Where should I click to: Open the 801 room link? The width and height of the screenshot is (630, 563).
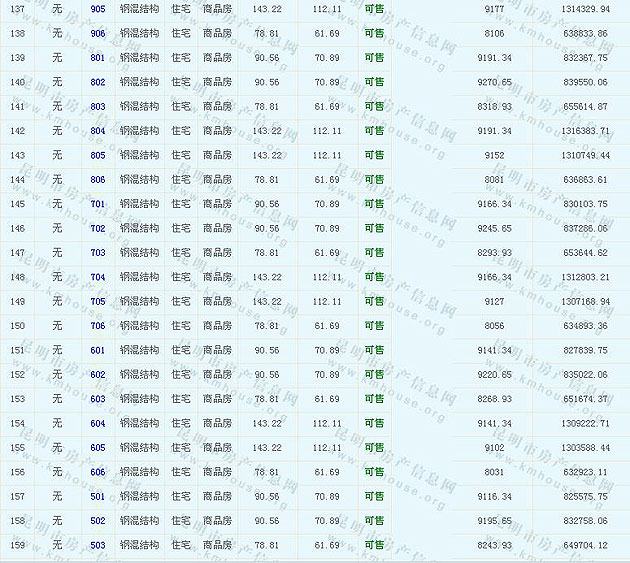coord(97,58)
